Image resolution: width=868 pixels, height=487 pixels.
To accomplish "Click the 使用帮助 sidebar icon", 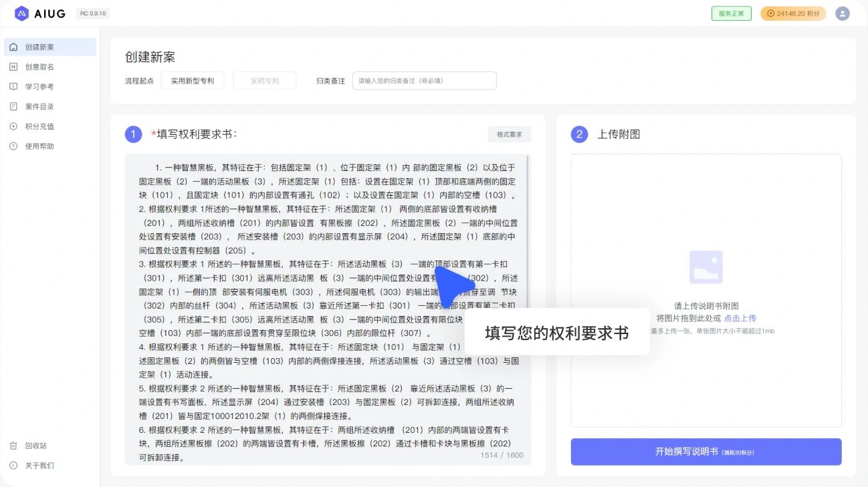I will click(x=13, y=146).
